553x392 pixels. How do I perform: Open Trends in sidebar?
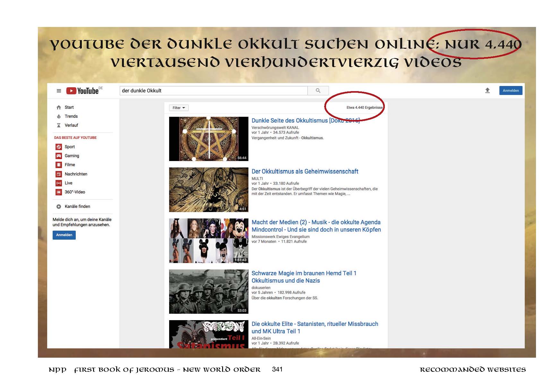(71, 116)
